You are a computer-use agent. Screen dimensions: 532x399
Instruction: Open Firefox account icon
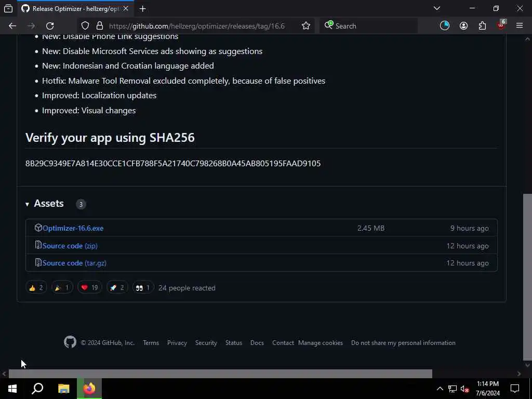tap(463, 26)
